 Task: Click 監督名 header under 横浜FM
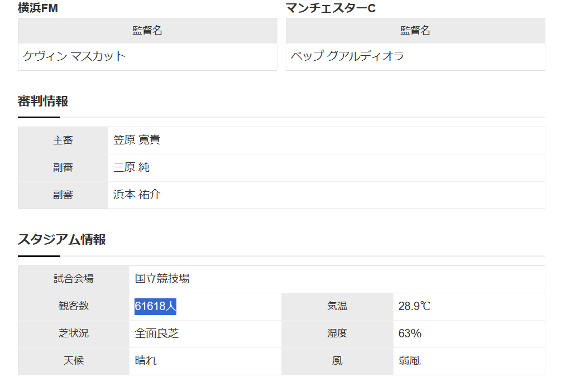[x=147, y=30]
